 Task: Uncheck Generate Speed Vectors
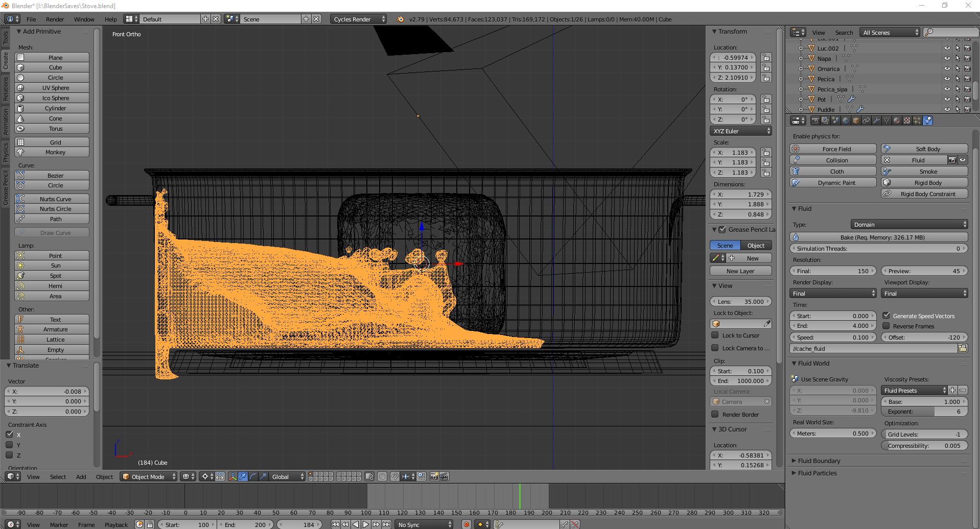coord(886,316)
